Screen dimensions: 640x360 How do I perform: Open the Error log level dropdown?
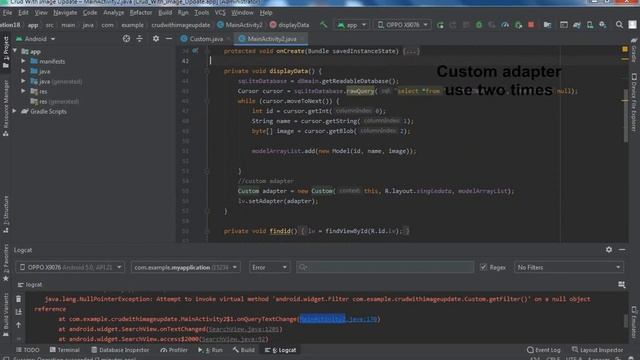(269, 267)
